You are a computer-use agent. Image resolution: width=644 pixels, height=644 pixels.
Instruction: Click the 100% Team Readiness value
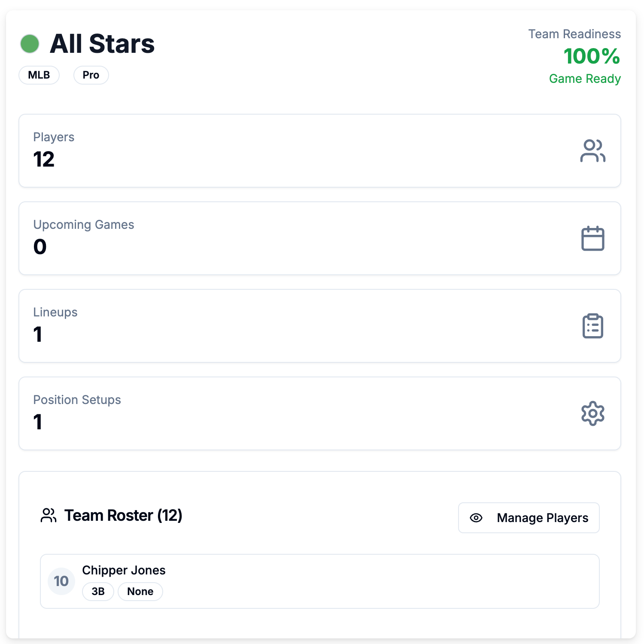pyautogui.click(x=592, y=56)
